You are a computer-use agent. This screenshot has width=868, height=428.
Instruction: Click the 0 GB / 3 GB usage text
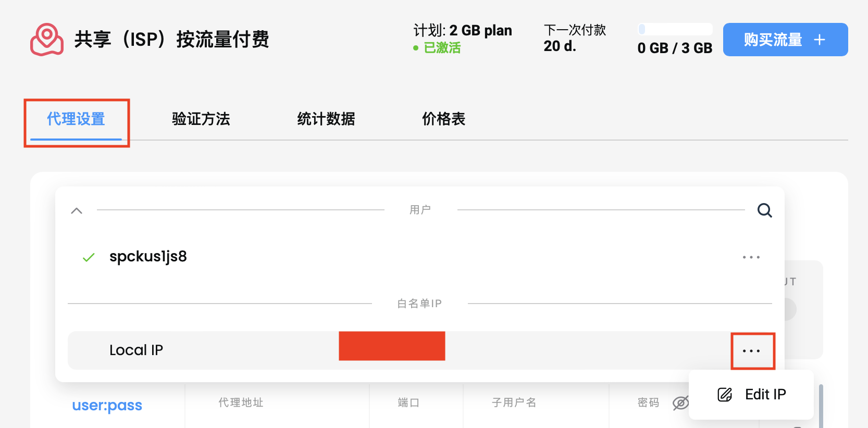pyautogui.click(x=675, y=48)
